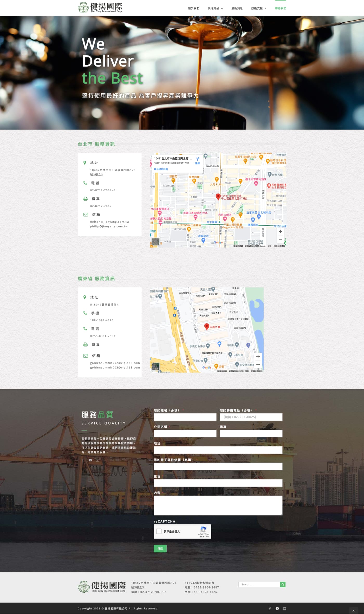Click the 您的姓名 input field
The image size is (364, 614).
click(x=185, y=417)
